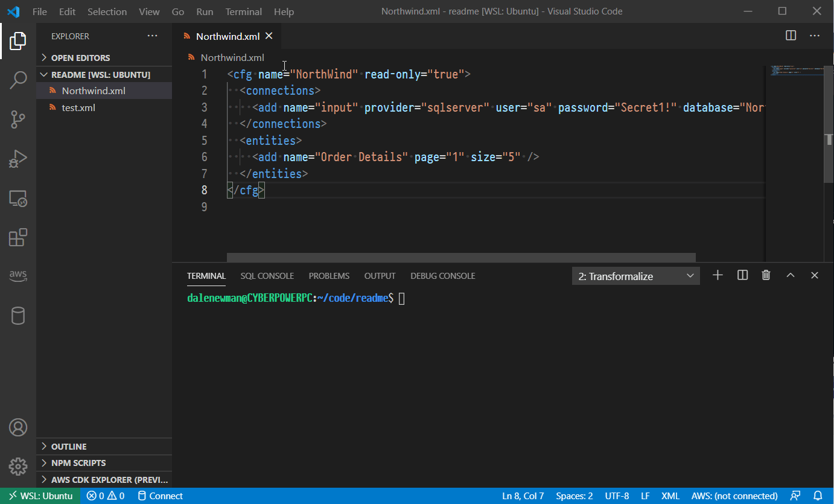Select the Northwind.xml editor tab

(x=228, y=36)
